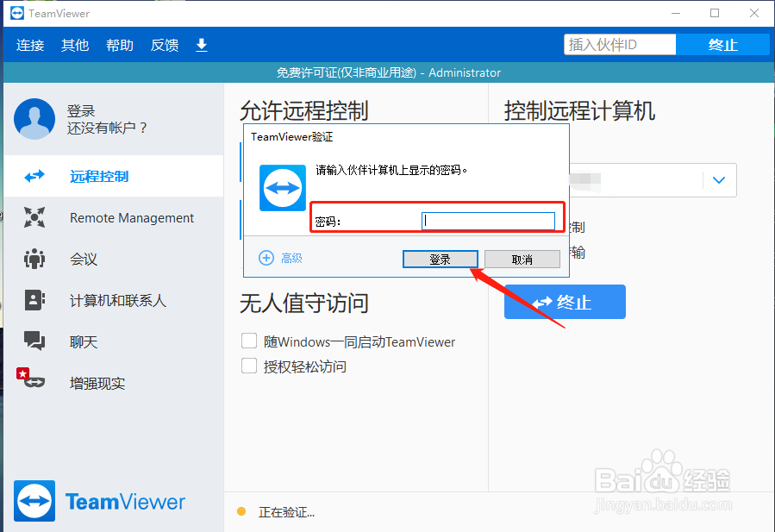Click TeamViewer title bar app icon
This screenshot has width=775, height=532.
tap(17, 13)
